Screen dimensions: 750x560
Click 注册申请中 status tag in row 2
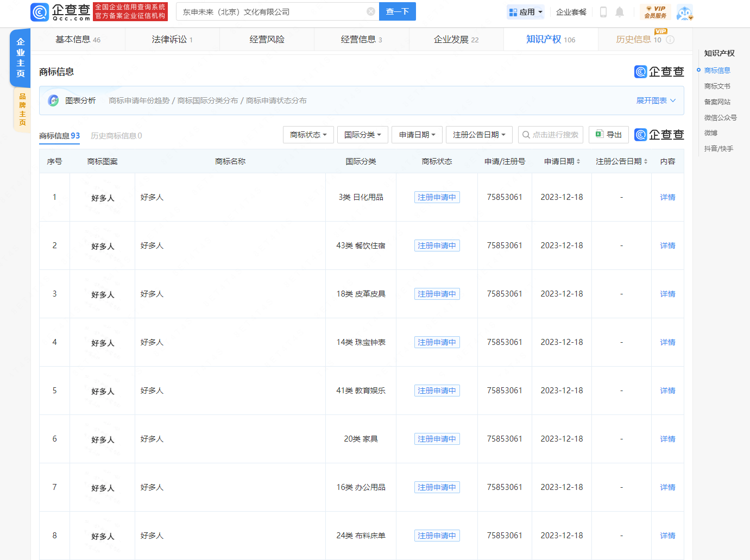click(437, 246)
